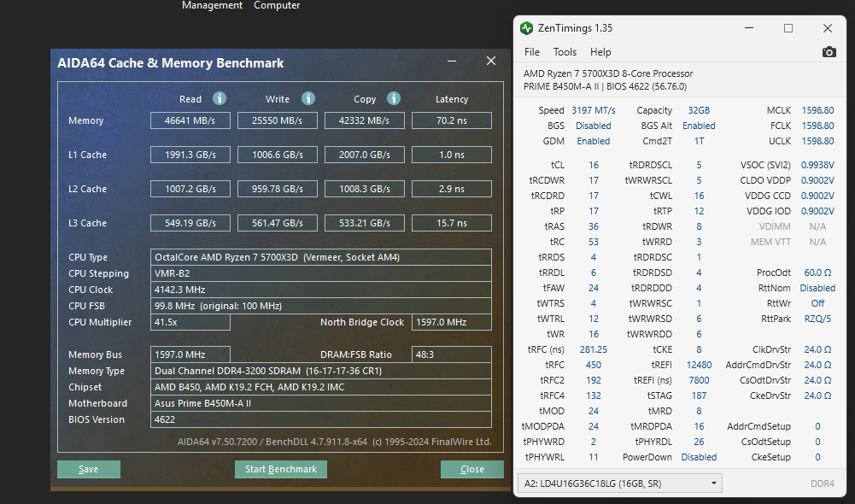
Task: Click the L1 Cache Read 1991.3 GB/s
Action: [190, 155]
